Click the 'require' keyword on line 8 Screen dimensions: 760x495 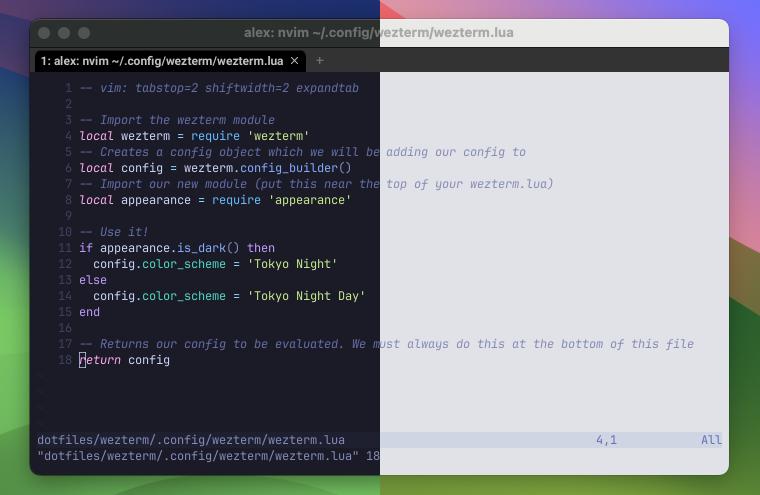[x=237, y=200]
